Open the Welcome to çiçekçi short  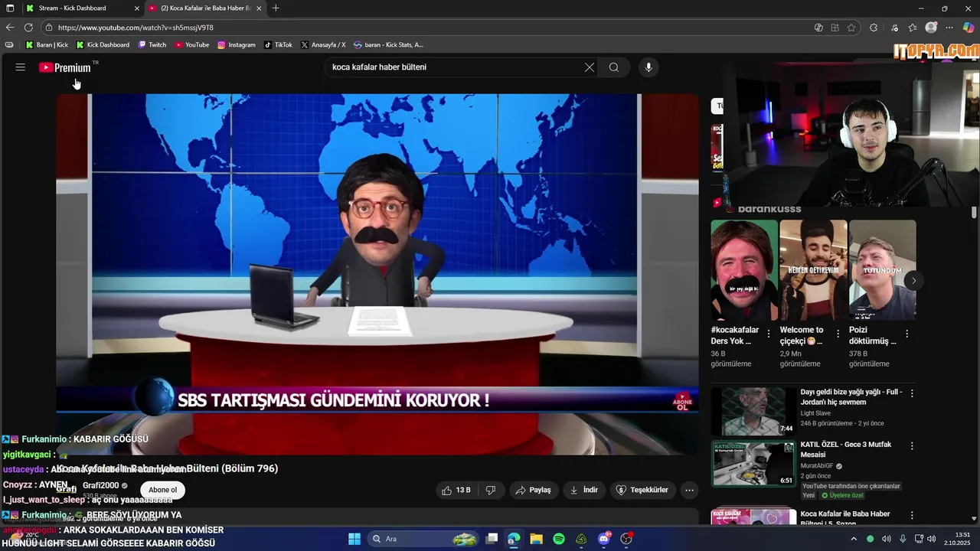point(813,270)
